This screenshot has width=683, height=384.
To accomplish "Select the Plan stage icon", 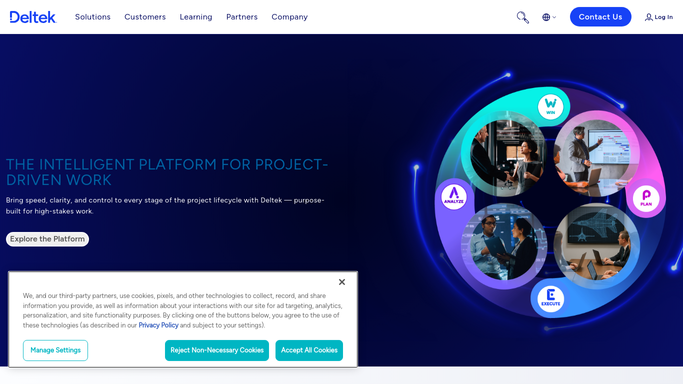I will click(646, 198).
